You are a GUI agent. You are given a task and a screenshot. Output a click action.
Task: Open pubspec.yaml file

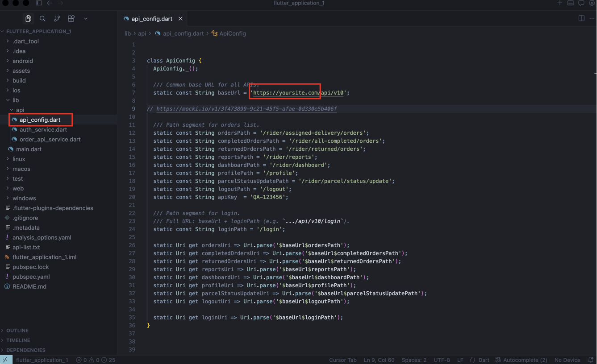(31, 277)
